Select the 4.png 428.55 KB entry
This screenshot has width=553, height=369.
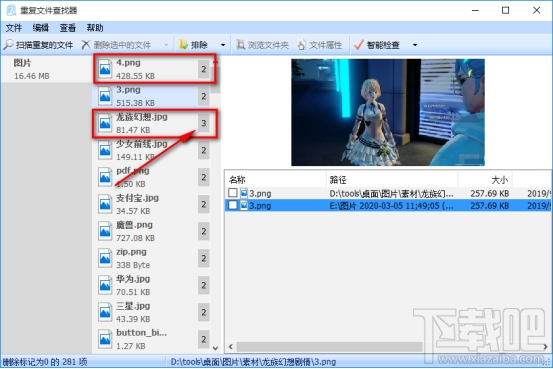pyautogui.click(x=152, y=69)
